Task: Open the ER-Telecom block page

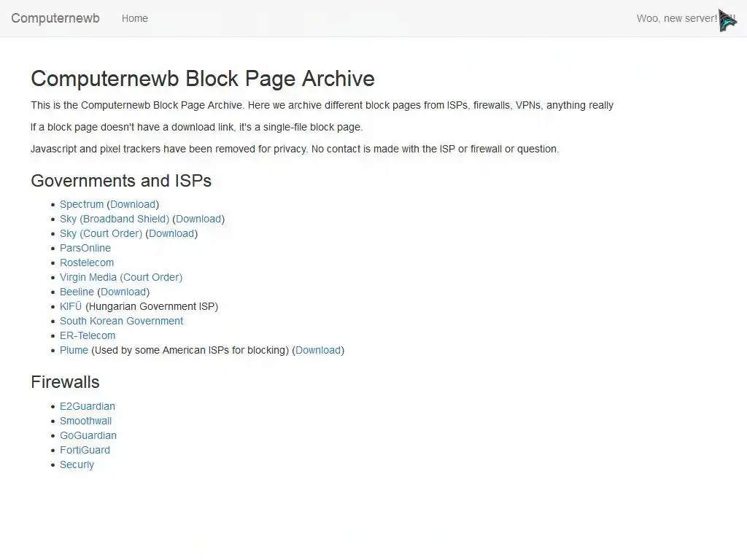Action: point(88,335)
